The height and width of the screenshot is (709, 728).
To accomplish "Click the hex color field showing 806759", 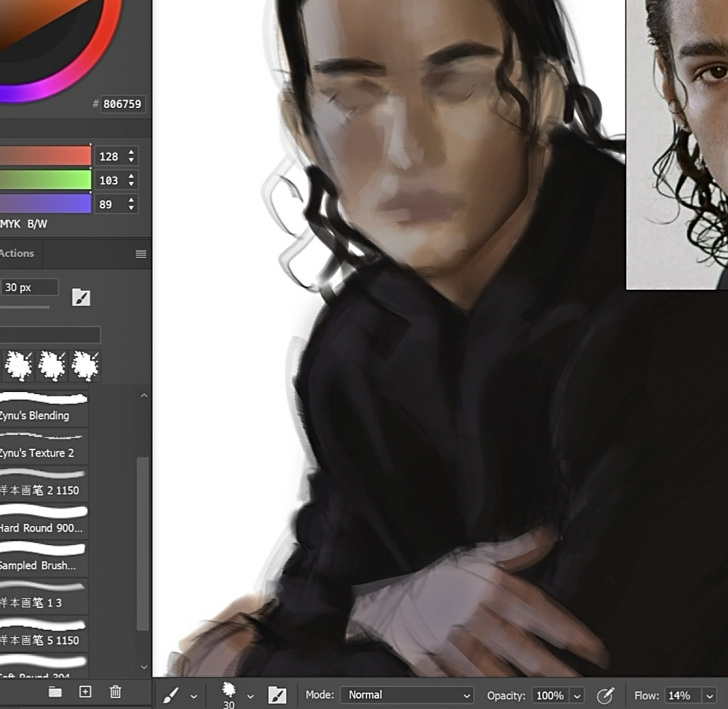I will [x=122, y=104].
